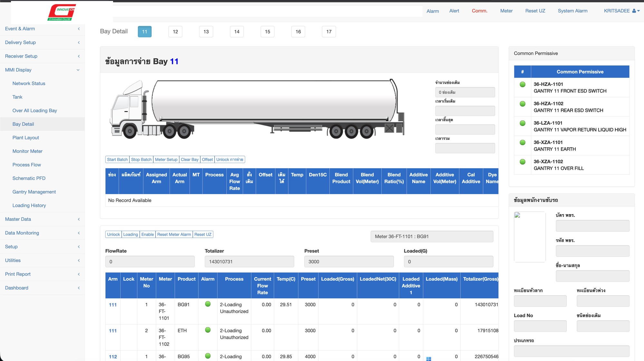The width and height of the screenshot is (644, 361).
Task: Open the KRITSADEE user account menu
Action: (622, 11)
